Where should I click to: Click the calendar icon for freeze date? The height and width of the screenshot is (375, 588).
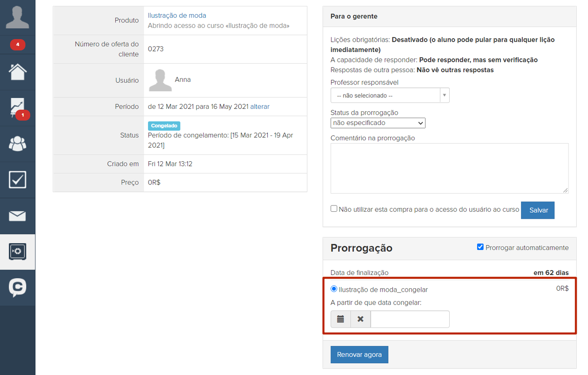tap(340, 319)
